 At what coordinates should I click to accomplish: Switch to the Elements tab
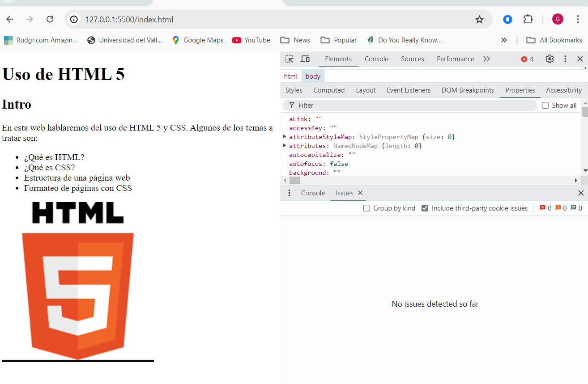tap(338, 59)
